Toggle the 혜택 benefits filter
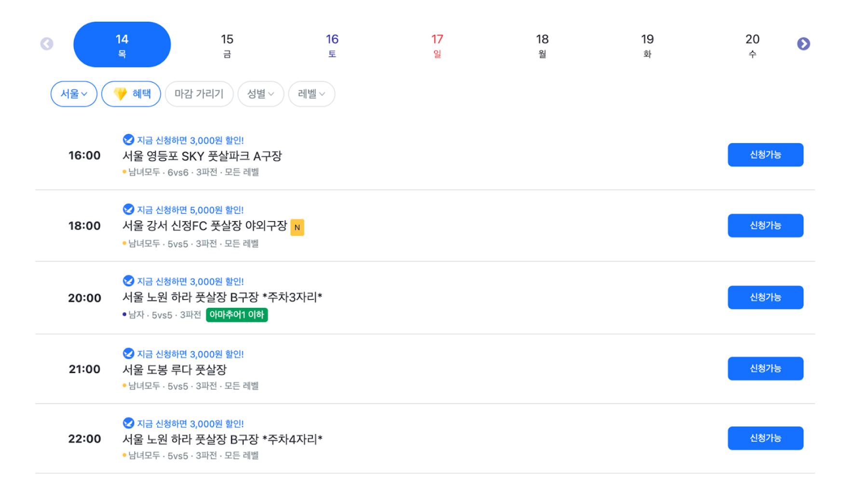This screenshot has width=868, height=490. (x=131, y=94)
